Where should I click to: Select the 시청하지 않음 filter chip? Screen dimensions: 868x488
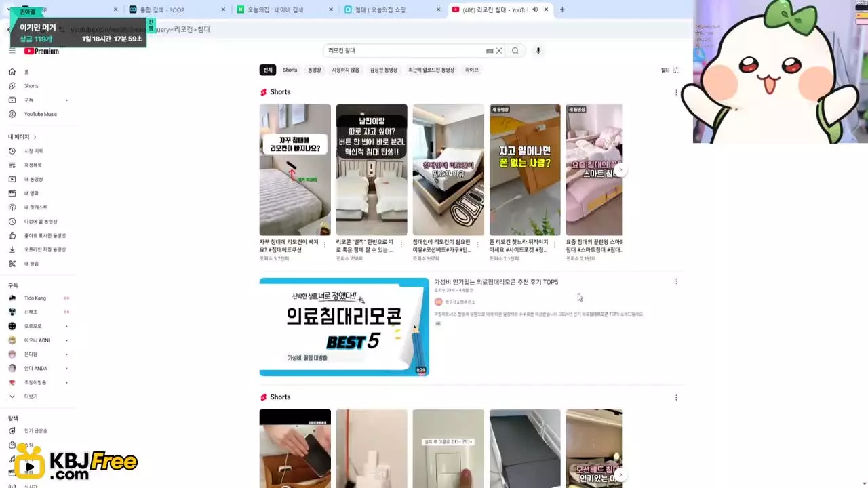point(346,70)
